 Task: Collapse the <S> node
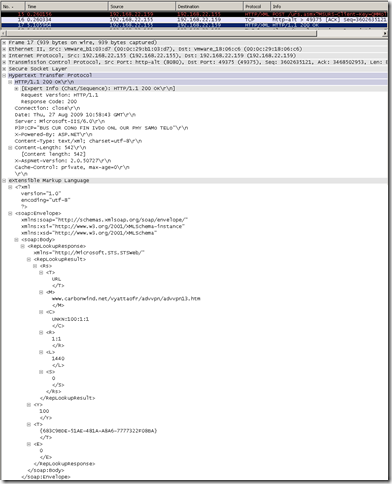41,372
